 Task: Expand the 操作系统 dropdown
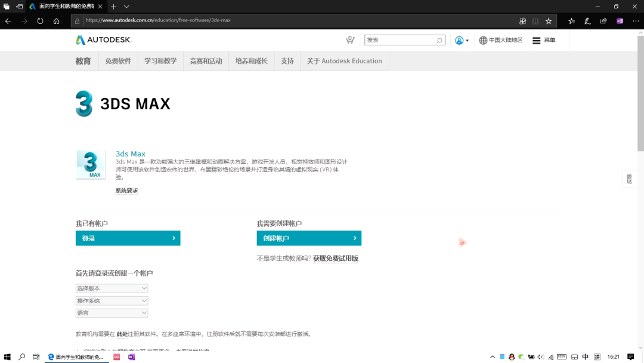(112, 301)
